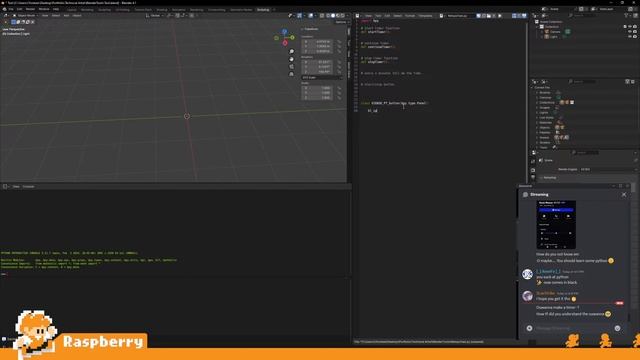Toggle viewport overlays icon
Screen dimensions: 640x360
pyautogui.click(x=311, y=16)
